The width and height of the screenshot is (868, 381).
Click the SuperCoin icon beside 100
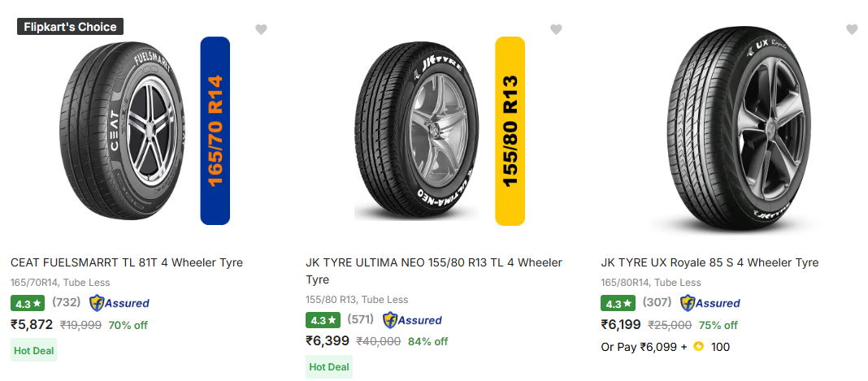pos(698,347)
